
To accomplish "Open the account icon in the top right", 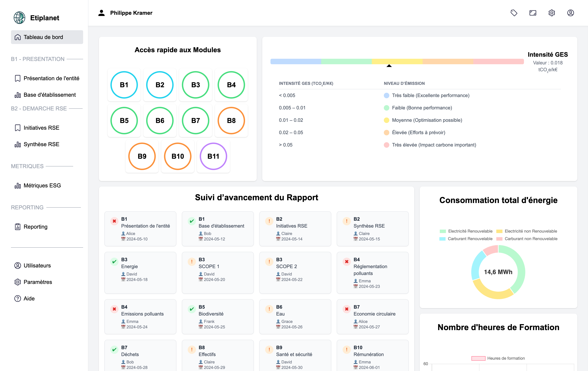I will click(x=571, y=13).
